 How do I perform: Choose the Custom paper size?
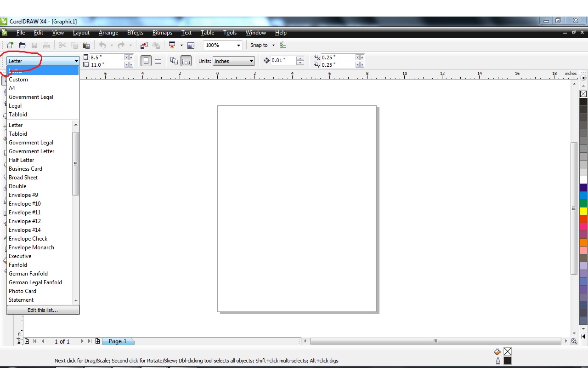(x=43, y=80)
